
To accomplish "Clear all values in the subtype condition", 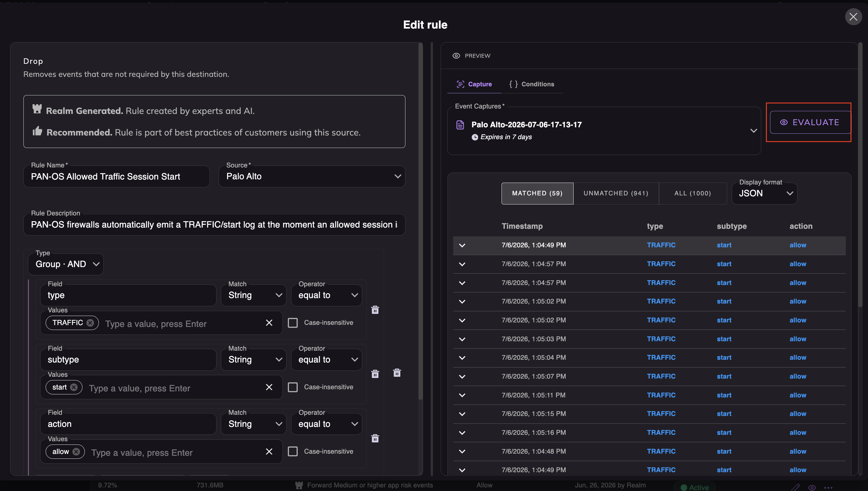I will (269, 387).
